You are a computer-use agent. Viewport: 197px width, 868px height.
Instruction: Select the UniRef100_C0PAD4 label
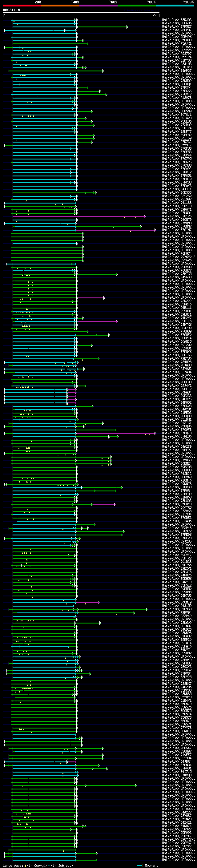pyautogui.click(x=177, y=392)
